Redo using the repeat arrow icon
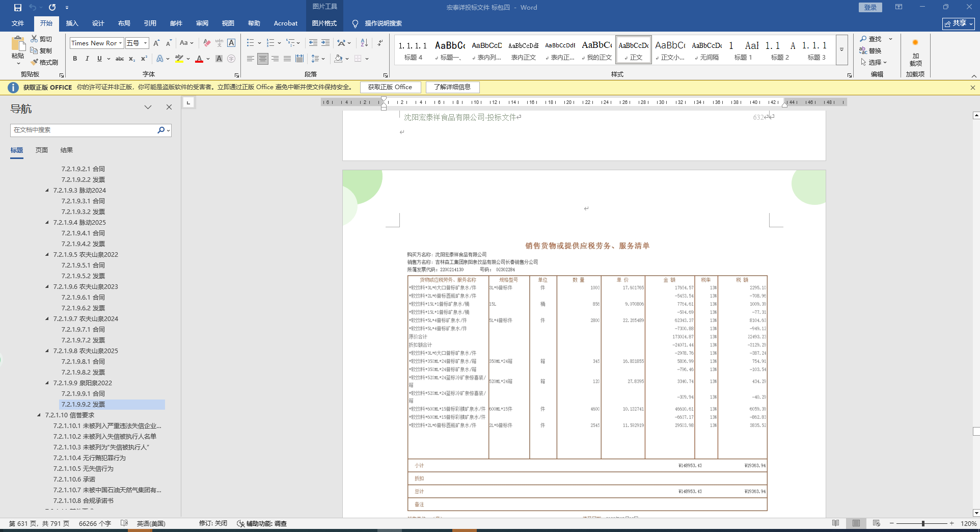Image resolution: width=980 pixels, height=532 pixels. [52, 8]
